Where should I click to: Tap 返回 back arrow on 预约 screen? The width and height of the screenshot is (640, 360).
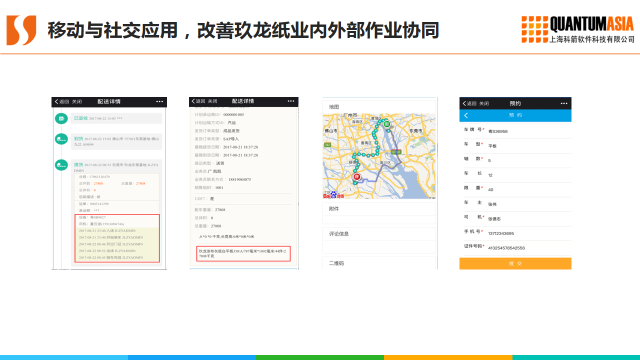click(470, 104)
